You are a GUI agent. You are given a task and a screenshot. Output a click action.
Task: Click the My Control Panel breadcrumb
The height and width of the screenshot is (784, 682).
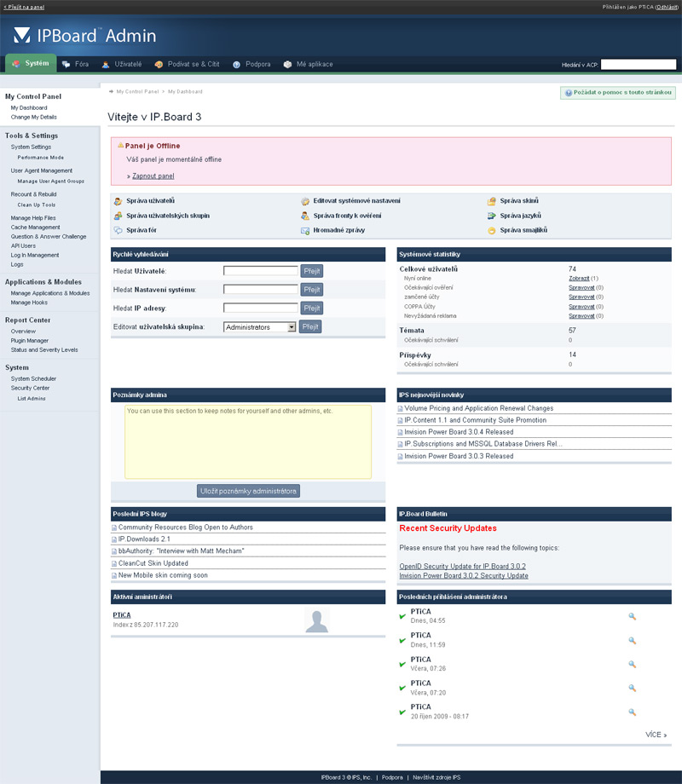[x=137, y=91]
